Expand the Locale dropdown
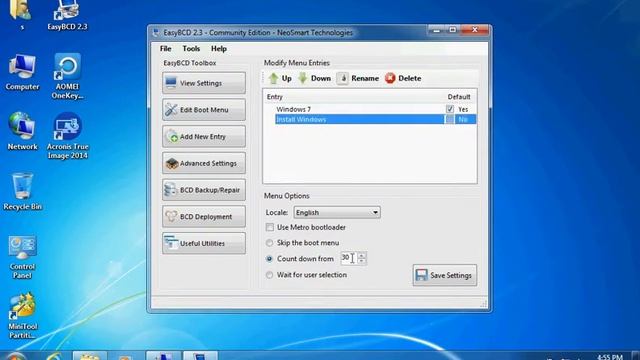The image size is (640, 360). click(x=337, y=212)
